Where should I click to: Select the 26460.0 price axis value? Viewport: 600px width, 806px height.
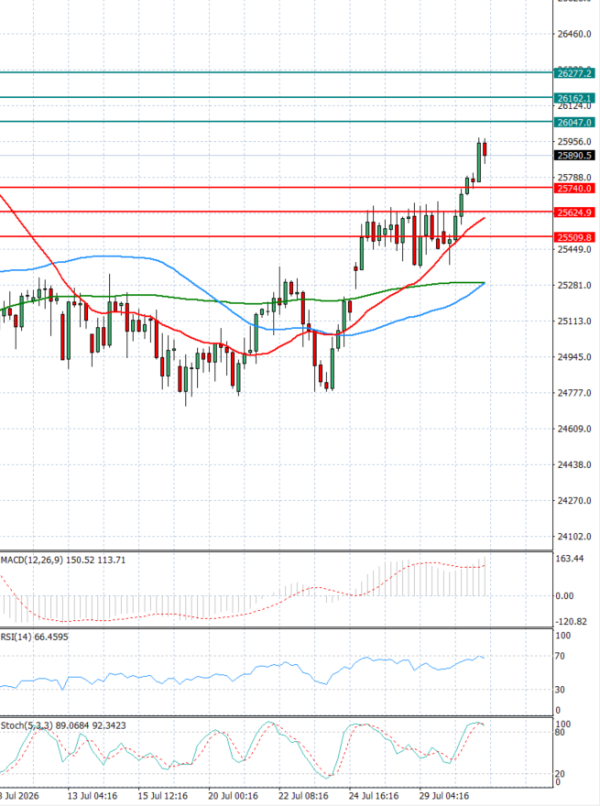coord(574,34)
